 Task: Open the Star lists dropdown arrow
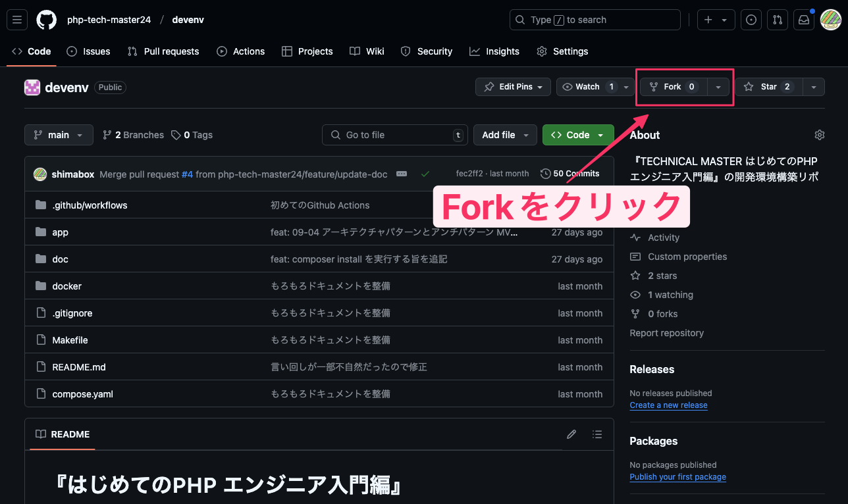(x=814, y=87)
